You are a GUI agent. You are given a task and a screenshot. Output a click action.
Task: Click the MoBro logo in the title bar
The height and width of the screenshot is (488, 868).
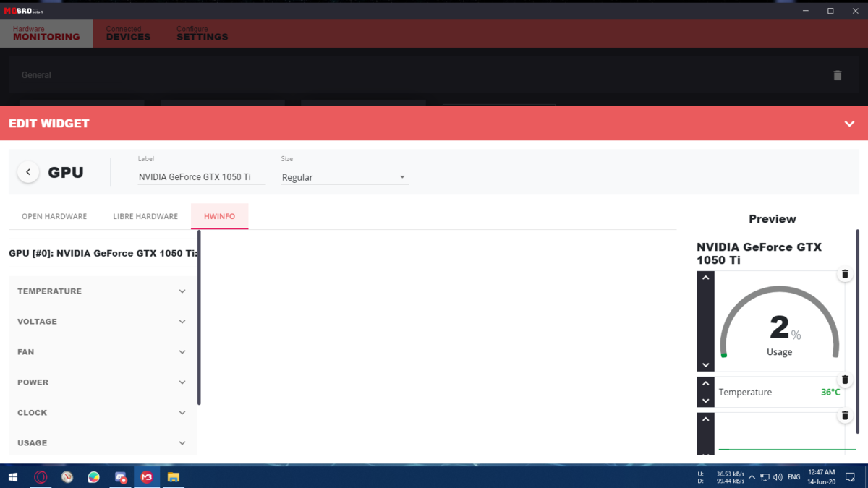coord(24,11)
